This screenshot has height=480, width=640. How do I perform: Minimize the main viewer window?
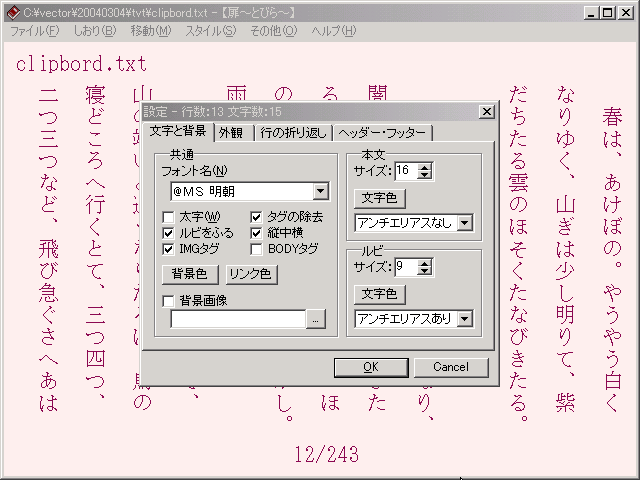(591, 13)
